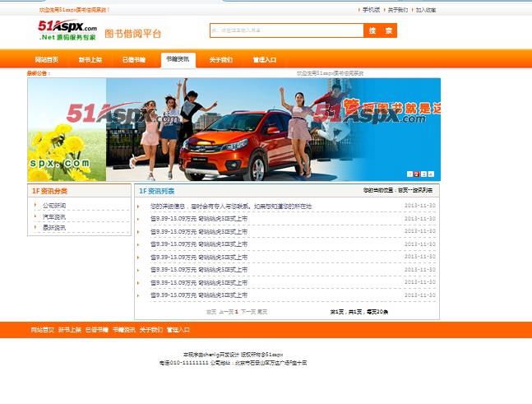This screenshot has height=404, width=532.
Task: Open 管理入口 in the orange navigation bar
Action: tap(265, 60)
